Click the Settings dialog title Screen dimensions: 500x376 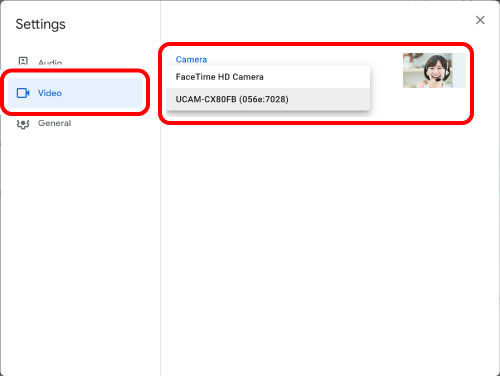[41, 24]
